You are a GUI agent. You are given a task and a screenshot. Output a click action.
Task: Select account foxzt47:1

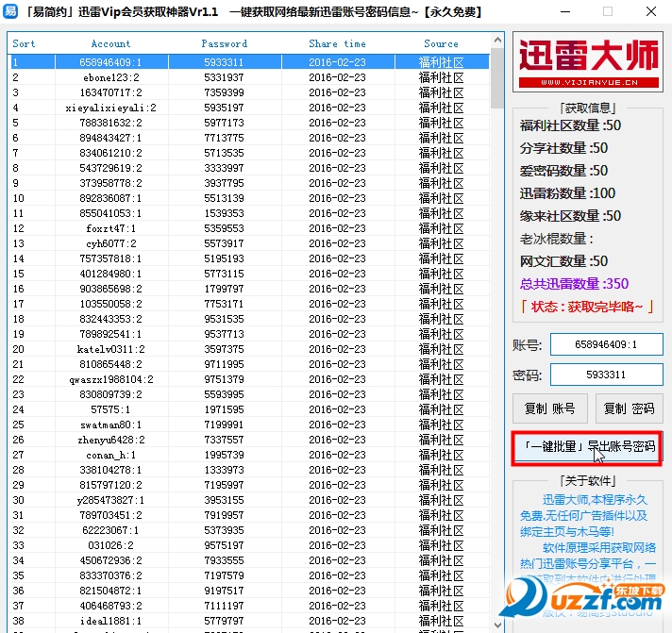110,228
